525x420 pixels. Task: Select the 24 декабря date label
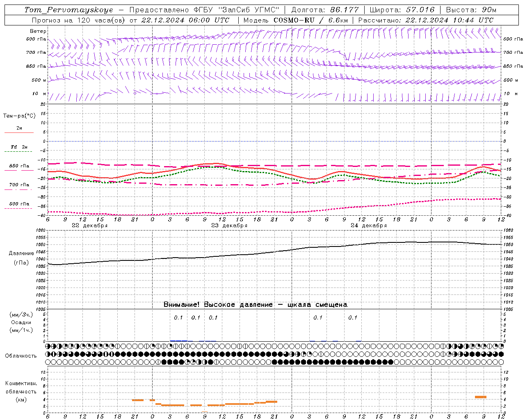369,226
